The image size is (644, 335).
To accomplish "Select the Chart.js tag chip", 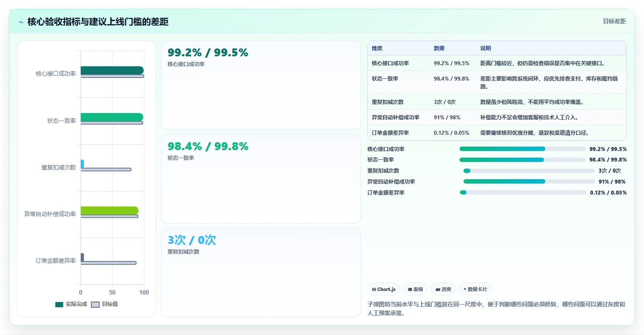I will 384,289.
